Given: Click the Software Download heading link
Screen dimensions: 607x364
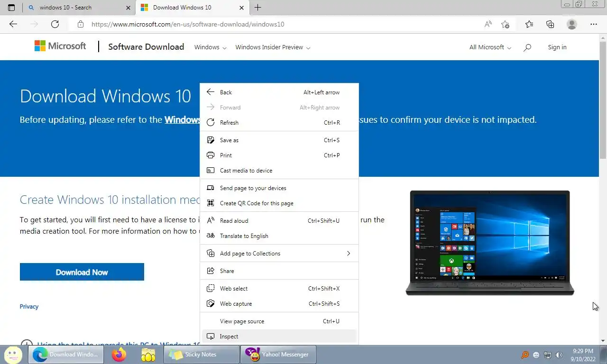Looking at the screenshot, I should pyautogui.click(x=146, y=47).
